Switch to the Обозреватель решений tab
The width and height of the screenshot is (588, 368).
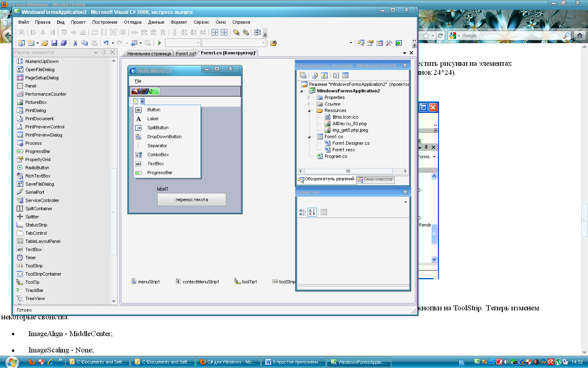click(326, 179)
